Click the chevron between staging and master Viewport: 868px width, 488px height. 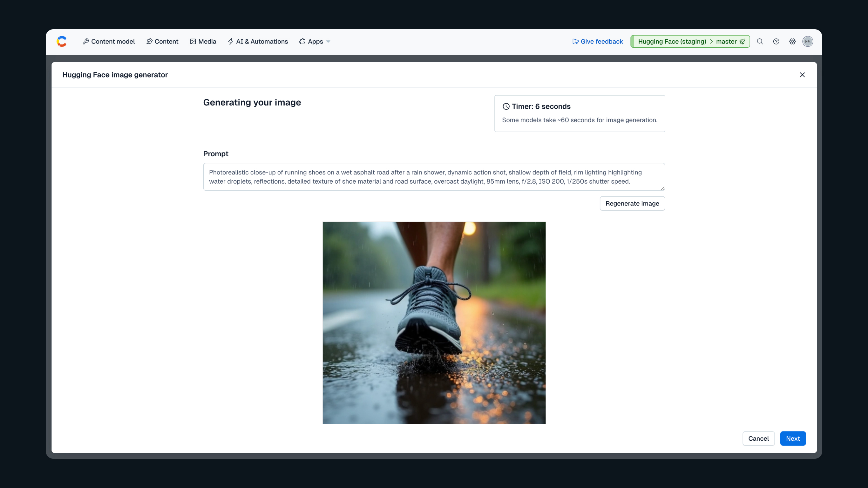pos(711,41)
